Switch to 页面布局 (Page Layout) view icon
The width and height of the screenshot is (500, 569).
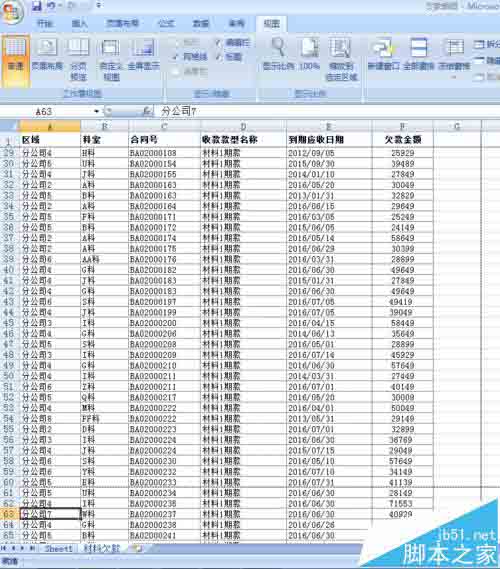coord(47,55)
